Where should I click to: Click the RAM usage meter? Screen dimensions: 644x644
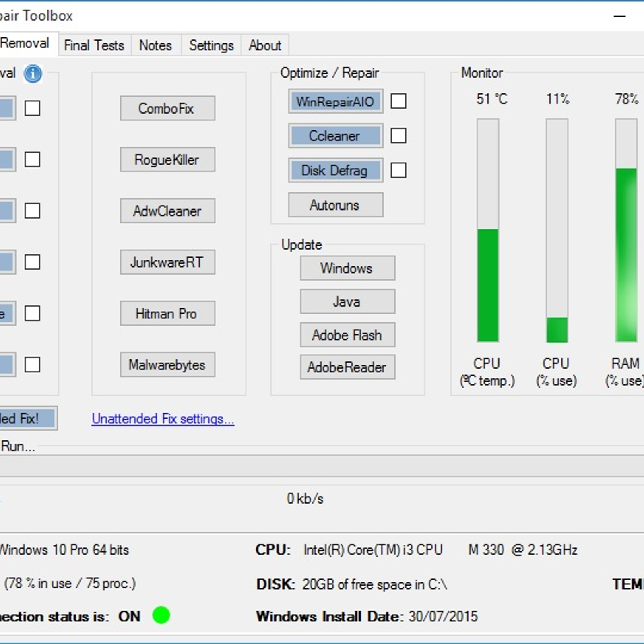tap(626, 230)
